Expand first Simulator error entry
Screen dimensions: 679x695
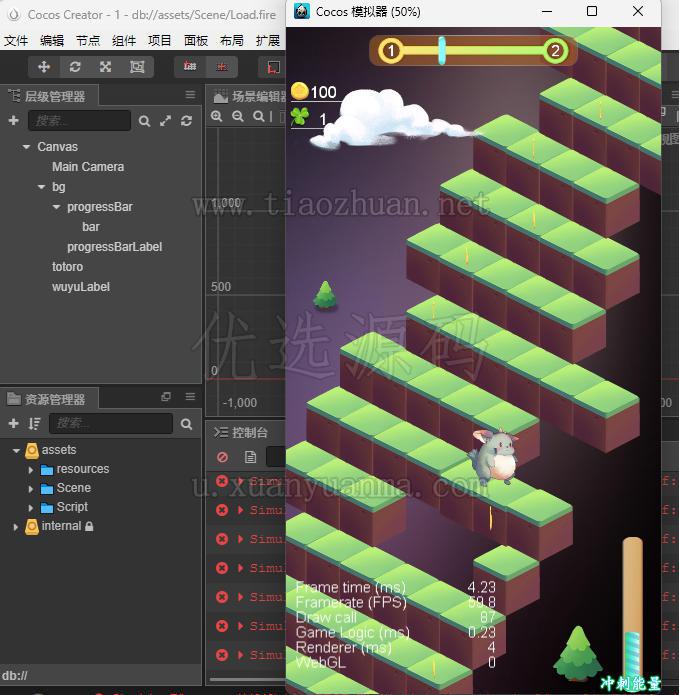pos(241,481)
